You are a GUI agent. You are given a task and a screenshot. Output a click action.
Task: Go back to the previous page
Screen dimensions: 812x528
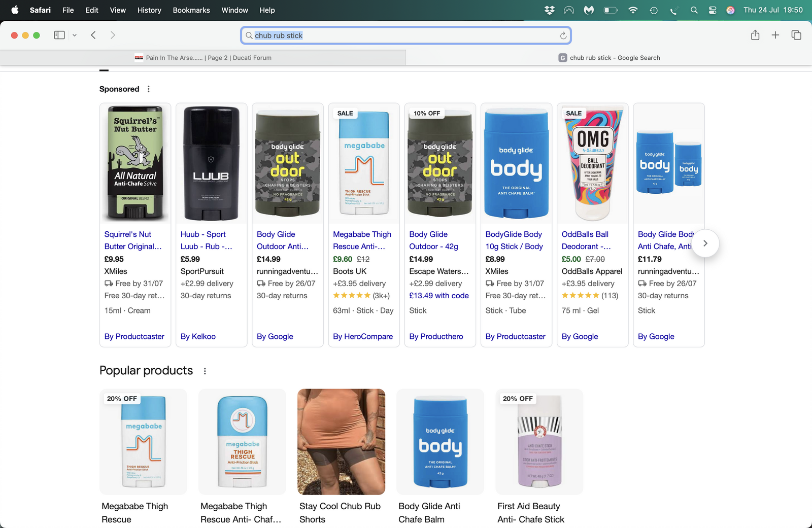[93, 35]
